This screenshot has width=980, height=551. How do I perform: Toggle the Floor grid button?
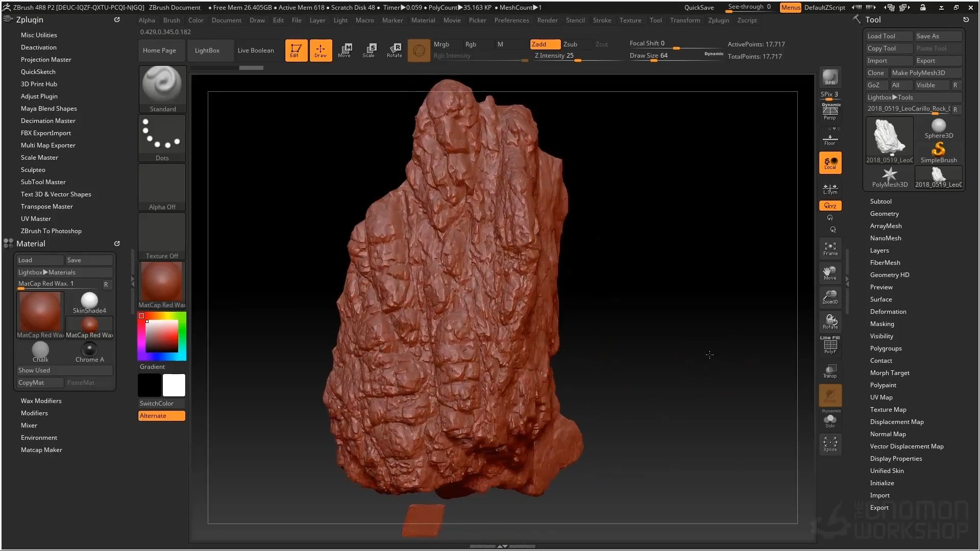(x=830, y=139)
